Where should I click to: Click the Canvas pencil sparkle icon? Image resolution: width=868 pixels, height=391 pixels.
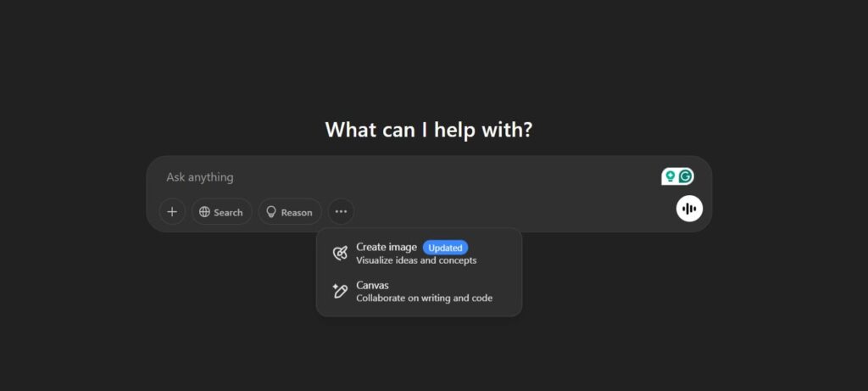340,291
